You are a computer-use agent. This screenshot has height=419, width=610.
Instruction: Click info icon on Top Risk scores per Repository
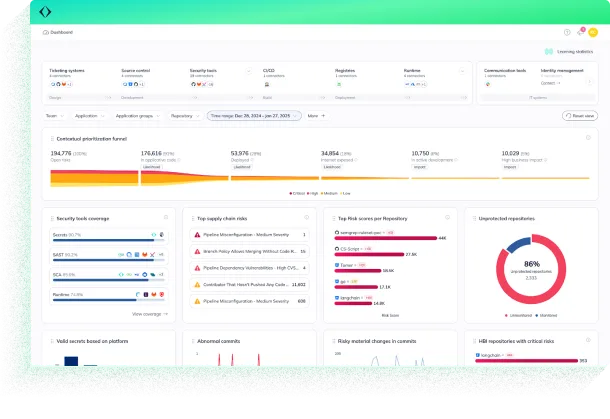[447, 217]
